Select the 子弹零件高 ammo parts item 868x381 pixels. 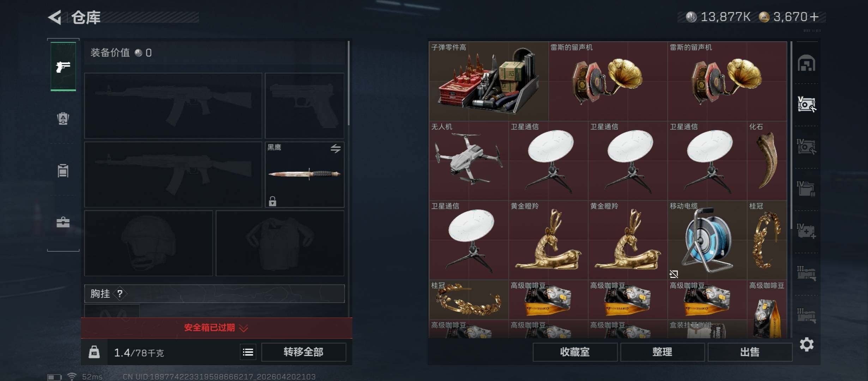[x=489, y=81]
